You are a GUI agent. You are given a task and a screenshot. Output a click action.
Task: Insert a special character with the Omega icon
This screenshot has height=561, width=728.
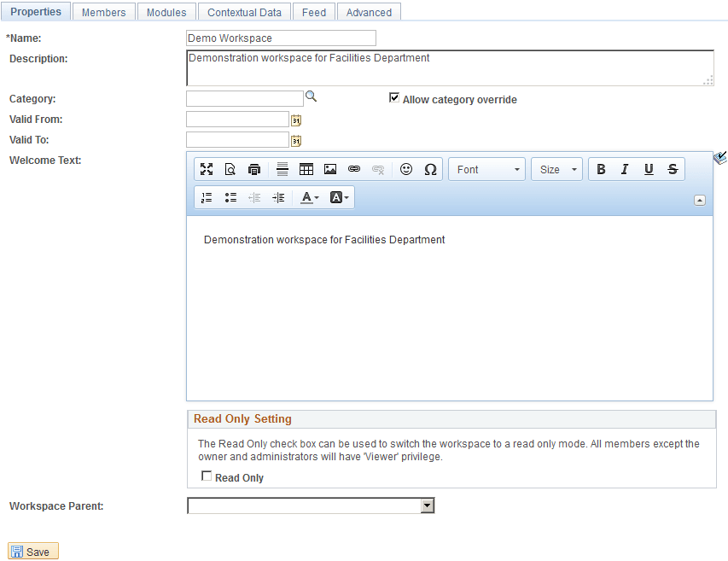pos(429,168)
